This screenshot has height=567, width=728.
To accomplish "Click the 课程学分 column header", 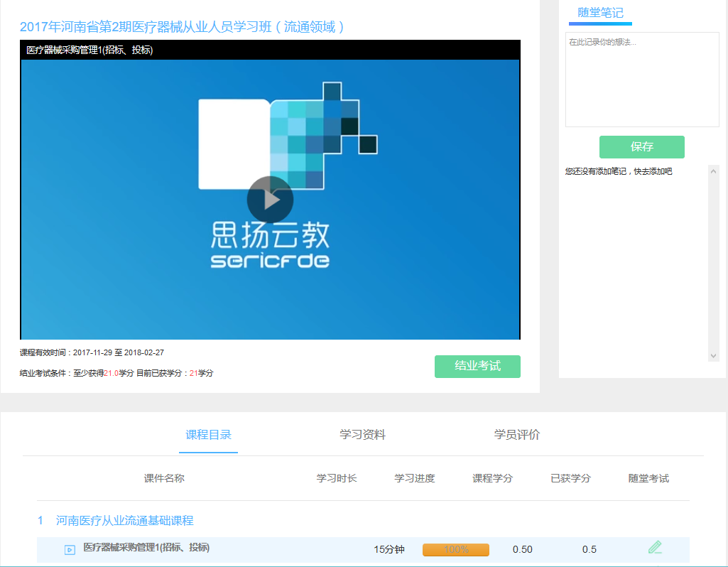I will coord(493,478).
